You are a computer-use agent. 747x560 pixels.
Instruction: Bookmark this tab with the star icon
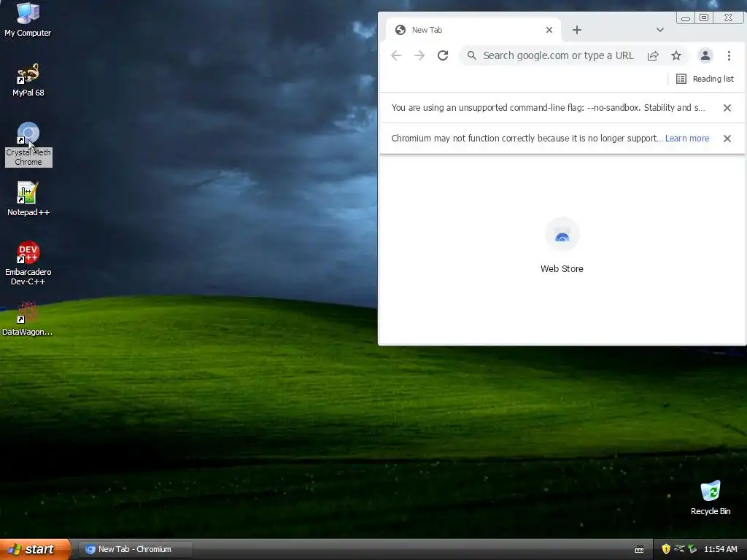676,55
